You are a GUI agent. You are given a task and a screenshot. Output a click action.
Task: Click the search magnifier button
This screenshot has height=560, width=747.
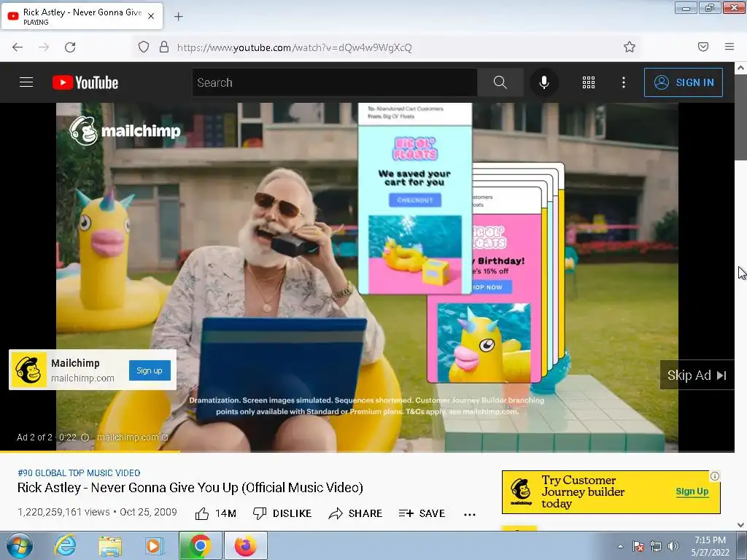pos(500,82)
